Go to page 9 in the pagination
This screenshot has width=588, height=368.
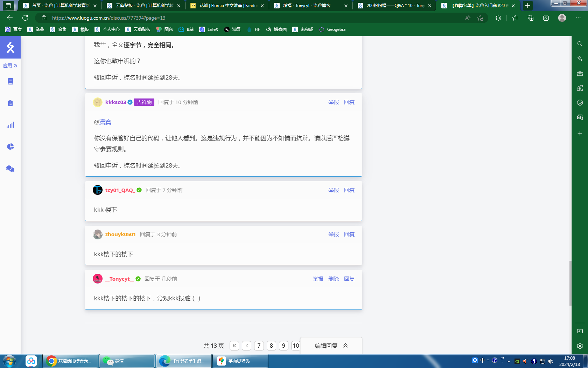point(283,346)
